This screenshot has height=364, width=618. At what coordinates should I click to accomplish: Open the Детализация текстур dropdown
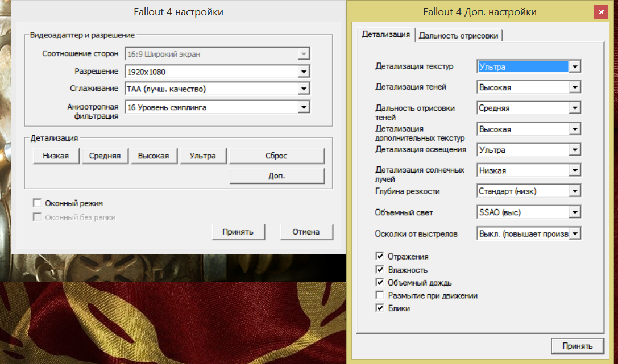tap(529, 66)
